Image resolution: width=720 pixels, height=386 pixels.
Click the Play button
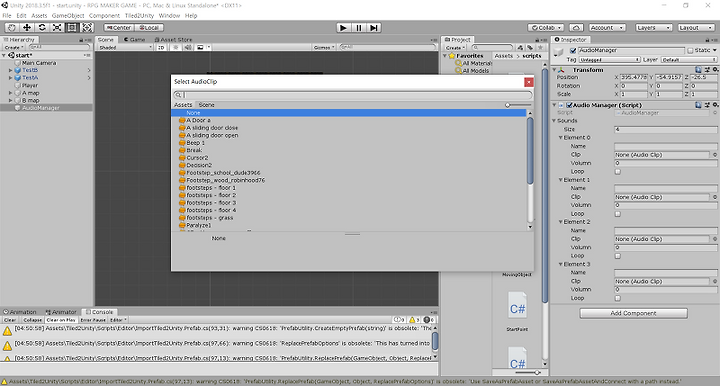pyautogui.click(x=343, y=28)
